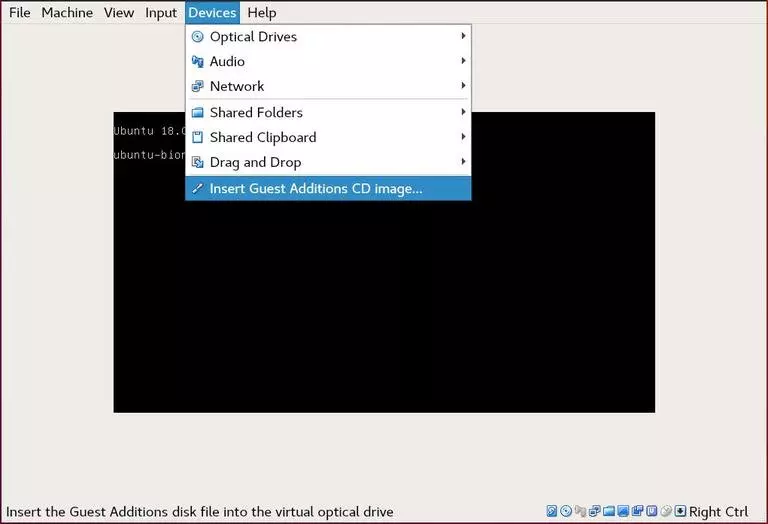768x524 pixels.
Task: Click the shared folders status bar icon
Action: (x=609, y=511)
